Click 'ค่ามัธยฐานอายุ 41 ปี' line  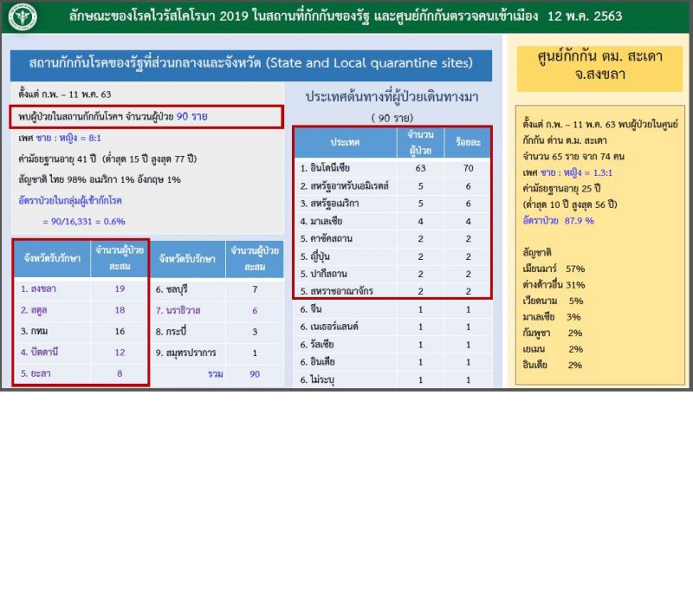pos(107,159)
